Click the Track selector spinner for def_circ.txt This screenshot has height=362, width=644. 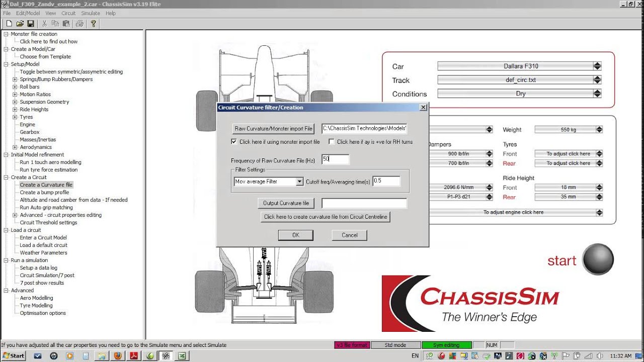pos(597,79)
